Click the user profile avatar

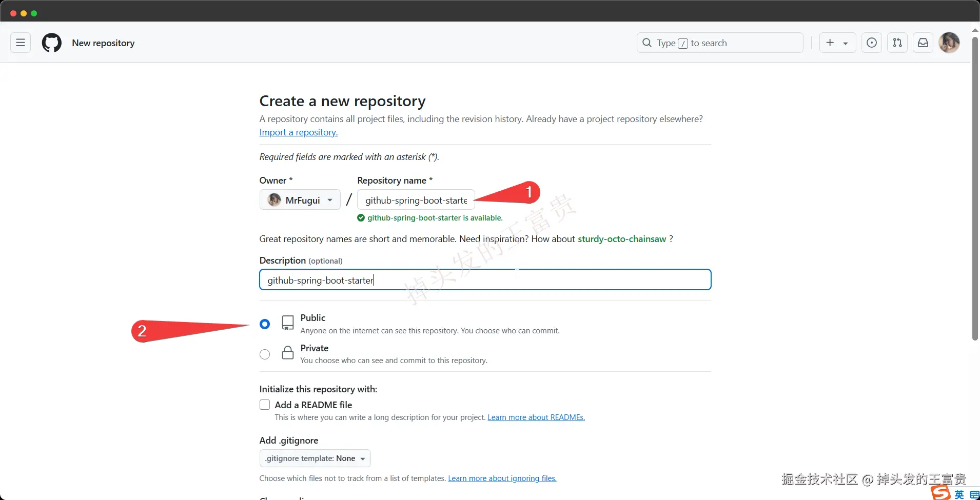949,43
